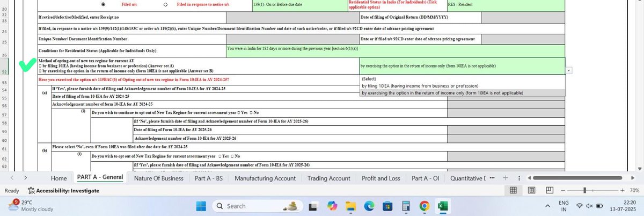
Task: Select 'Filed in response to notice' radio
Action: 166,4
